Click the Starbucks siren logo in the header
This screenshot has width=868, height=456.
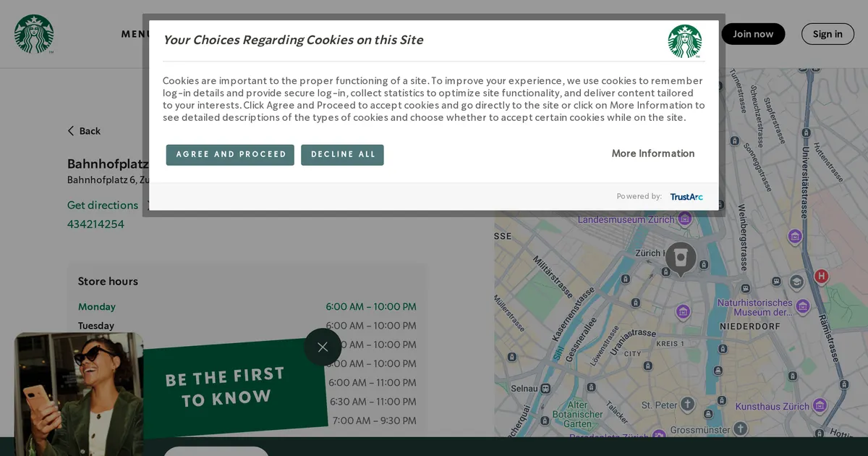click(x=34, y=34)
